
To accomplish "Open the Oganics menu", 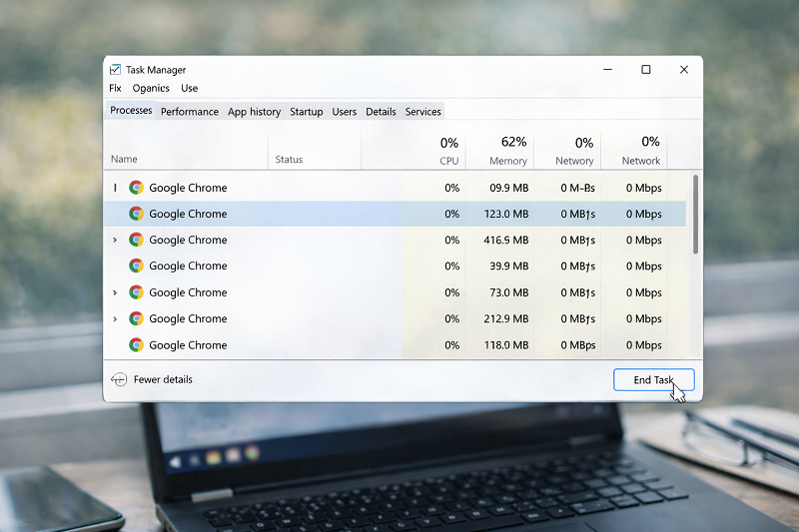I will click(151, 88).
